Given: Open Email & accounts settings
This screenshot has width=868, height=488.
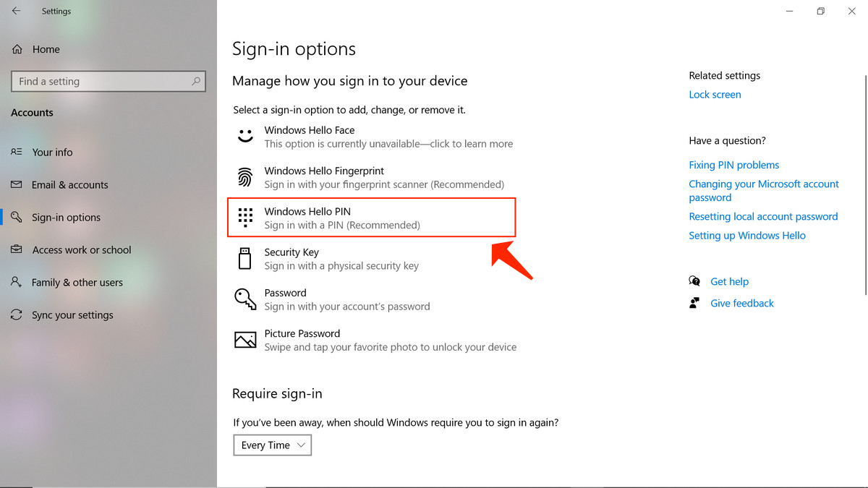Looking at the screenshot, I should coord(69,184).
